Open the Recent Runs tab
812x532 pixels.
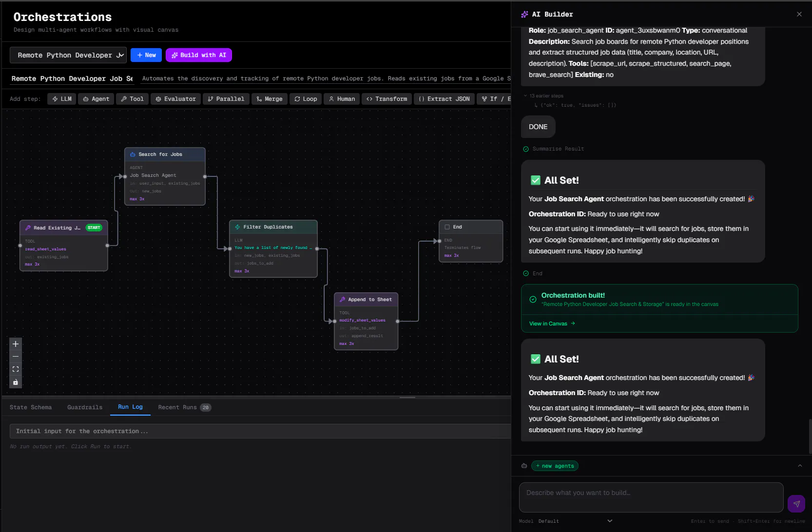coord(184,407)
